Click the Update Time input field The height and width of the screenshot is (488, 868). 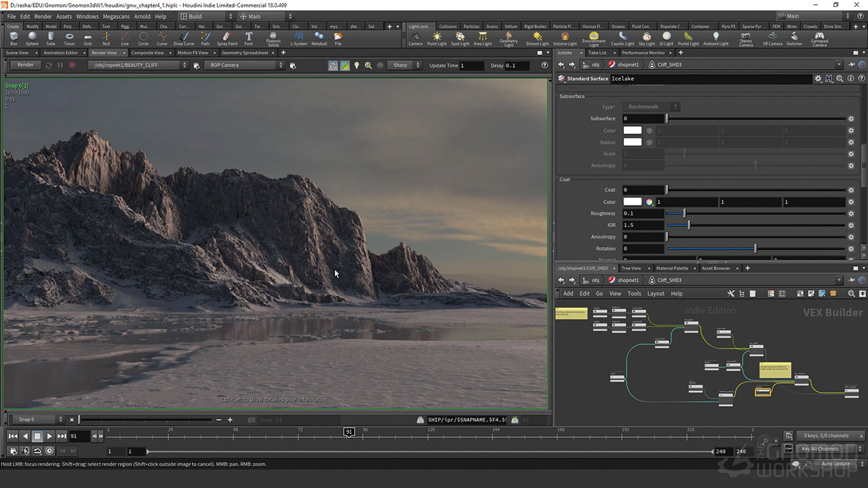[x=471, y=65]
